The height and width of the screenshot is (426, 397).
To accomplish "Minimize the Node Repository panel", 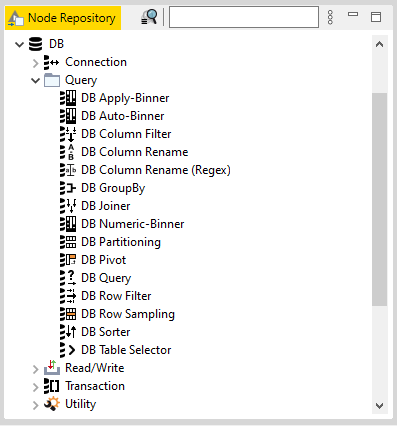I will [x=353, y=14].
